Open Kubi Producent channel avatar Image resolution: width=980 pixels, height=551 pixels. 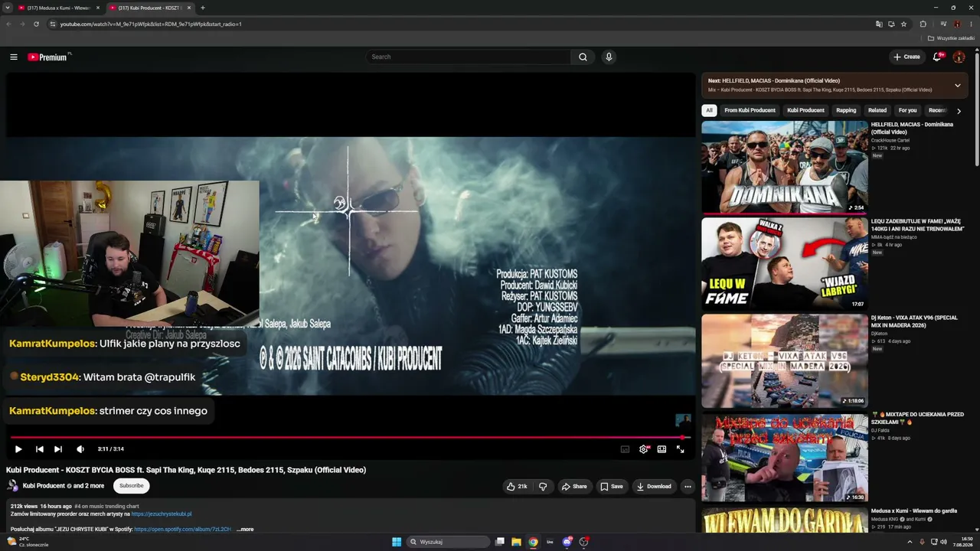(13, 486)
